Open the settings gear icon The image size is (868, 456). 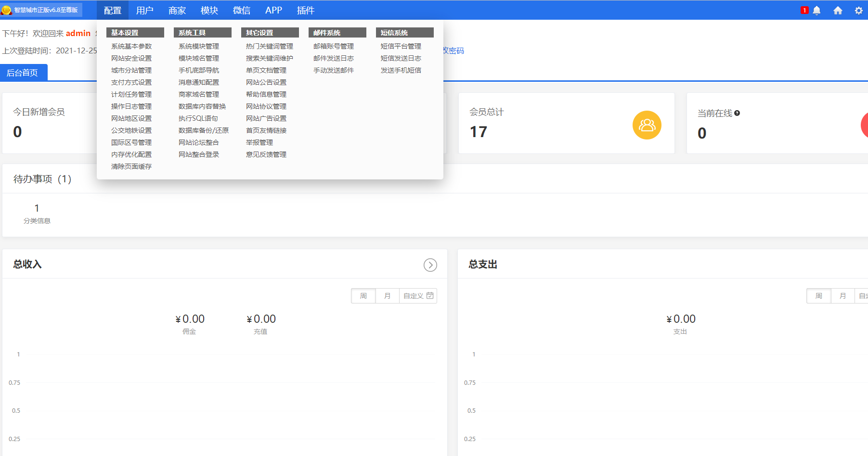[x=858, y=10]
